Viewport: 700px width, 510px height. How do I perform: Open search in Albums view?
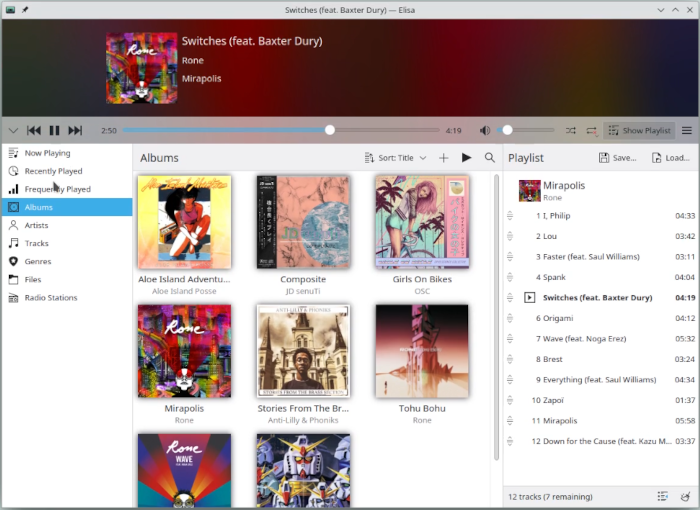click(x=490, y=158)
